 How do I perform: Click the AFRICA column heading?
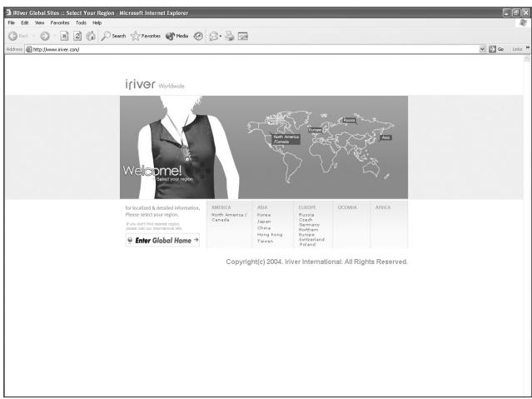point(383,207)
